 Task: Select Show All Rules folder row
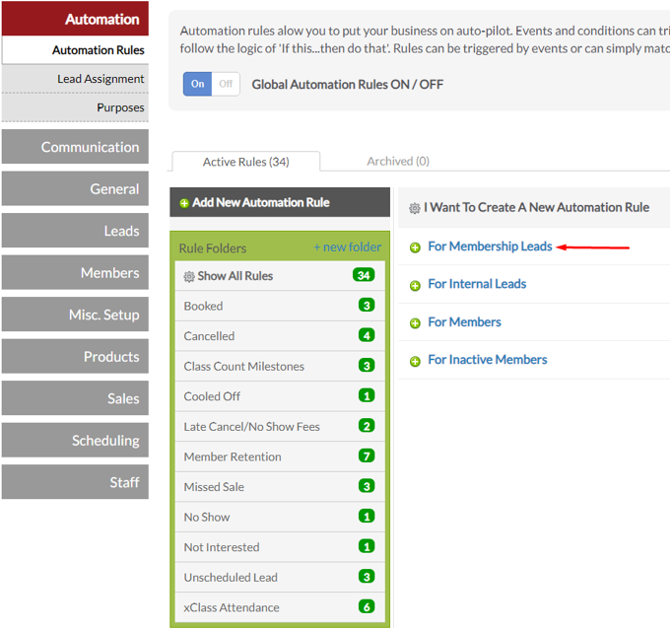coord(280,276)
